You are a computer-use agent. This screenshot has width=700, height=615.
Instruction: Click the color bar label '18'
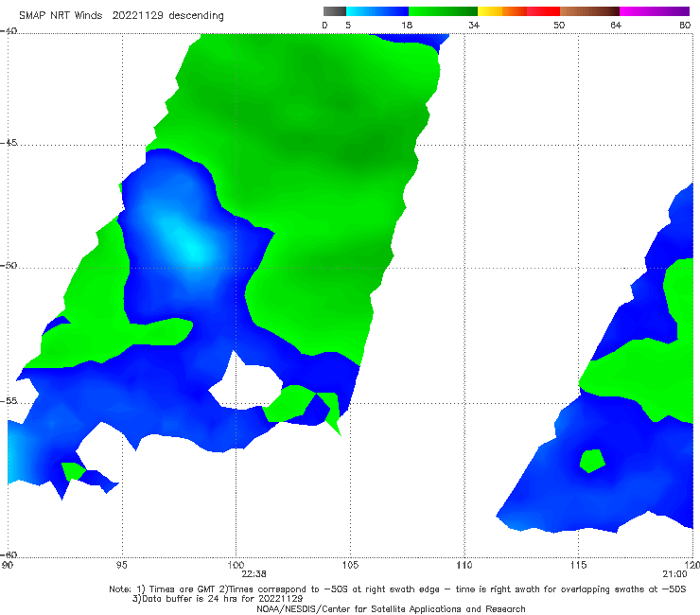point(407,25)
